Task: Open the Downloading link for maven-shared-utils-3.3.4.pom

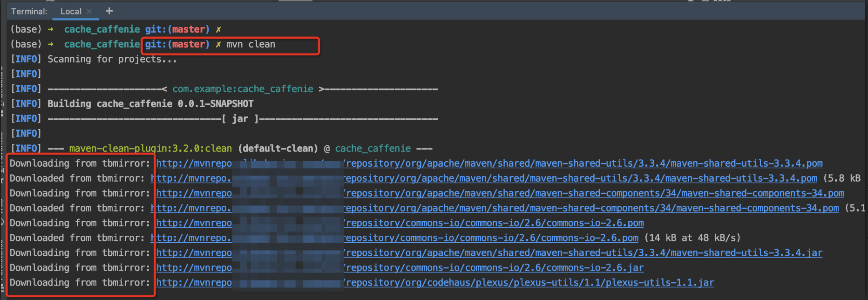Action: pyautogui.click(x=489, y=164)
